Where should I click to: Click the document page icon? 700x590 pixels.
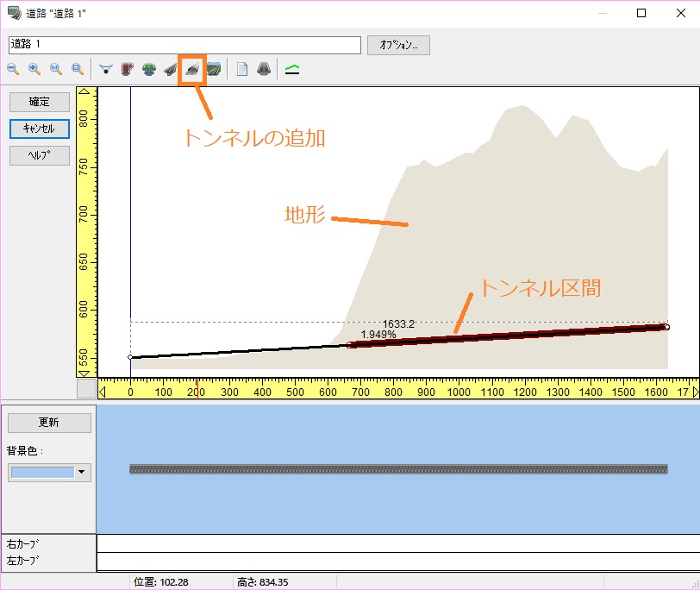click(x=242, y=69)
